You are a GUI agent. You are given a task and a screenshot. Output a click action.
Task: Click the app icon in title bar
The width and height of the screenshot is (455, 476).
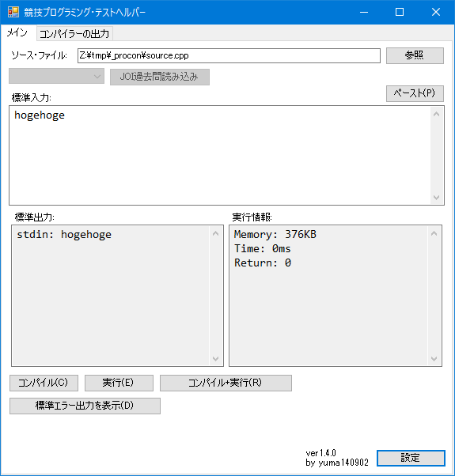point(13,12)
